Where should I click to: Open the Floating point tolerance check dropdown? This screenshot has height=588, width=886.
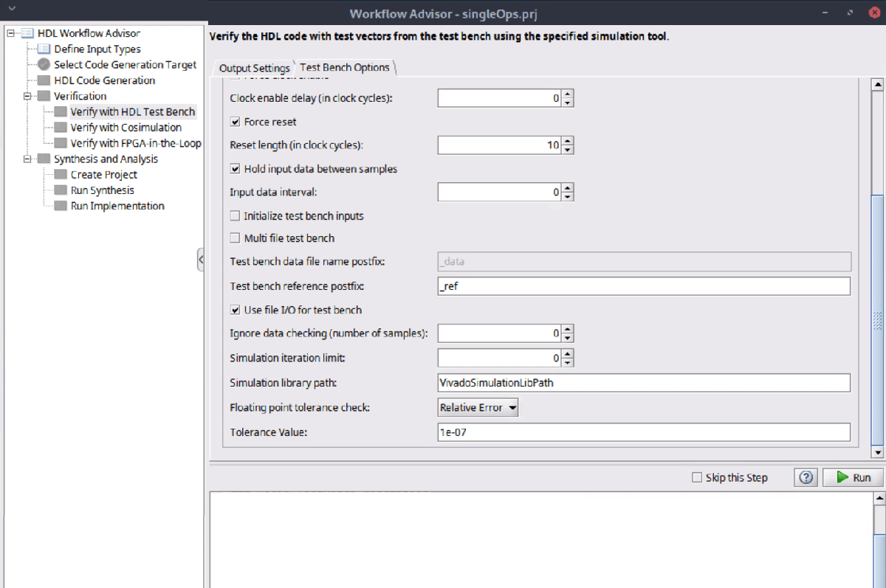tap(478, 407)
